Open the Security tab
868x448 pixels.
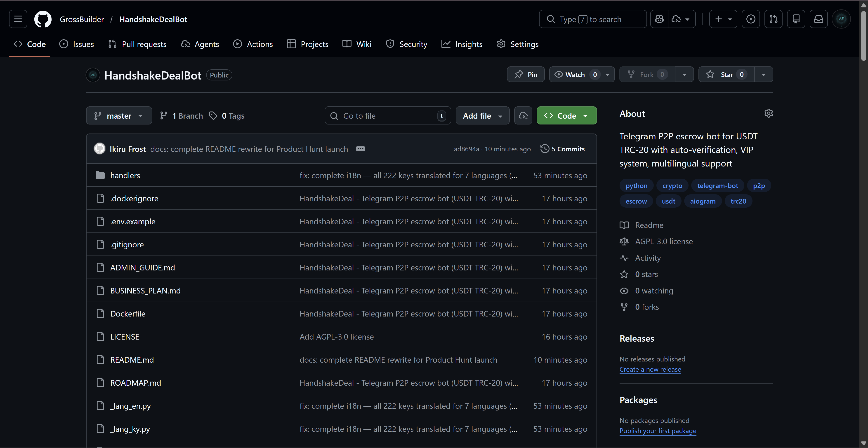[406, 44]
